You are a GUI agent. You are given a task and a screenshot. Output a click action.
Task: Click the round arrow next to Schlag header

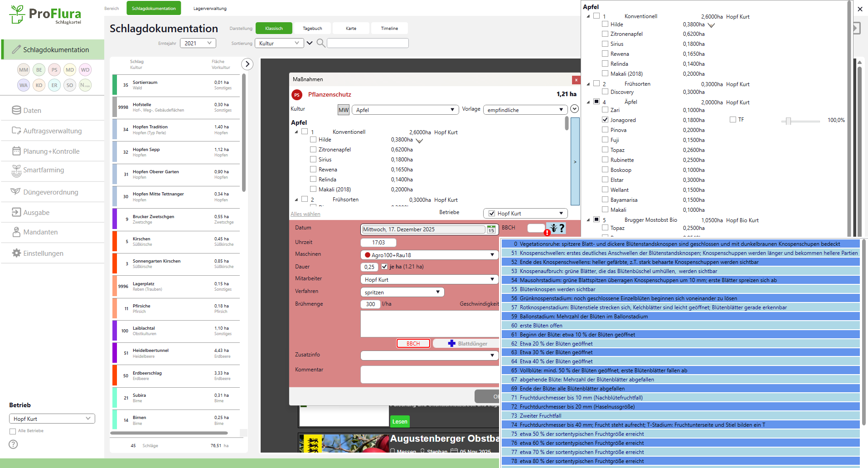click(247, 64)
